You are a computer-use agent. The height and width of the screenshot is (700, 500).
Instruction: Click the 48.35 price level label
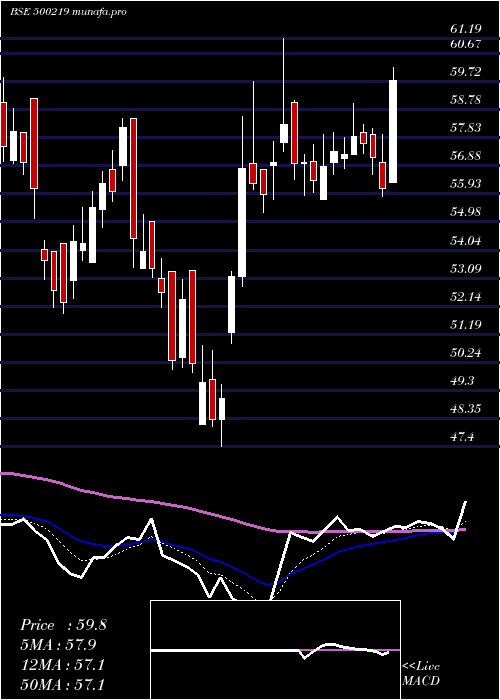click(465, 409)
